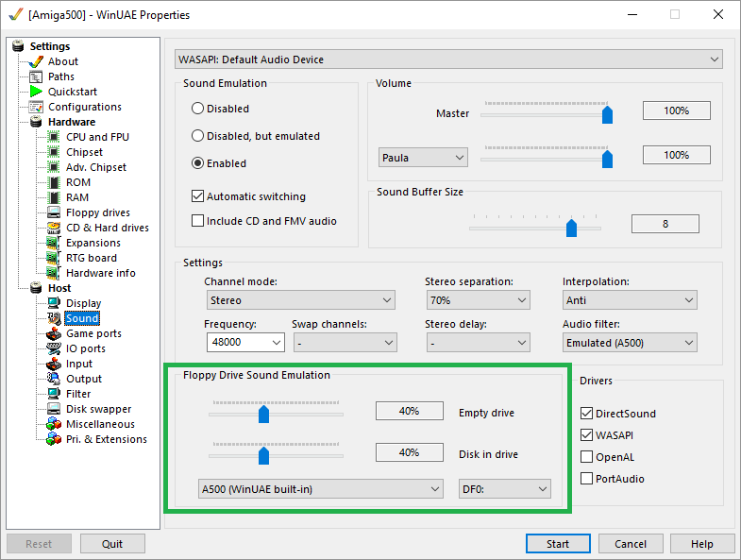
Task: Click the Miscellaneous cubes icon
Action: (54, 424)
